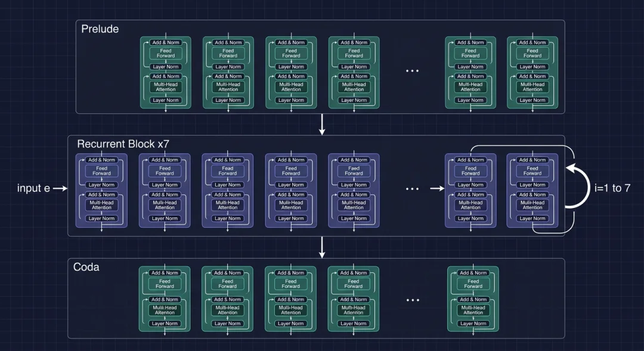644x351 pixels.
Task: Click the arrow right of 'input e'
Action: click(61, 188)
